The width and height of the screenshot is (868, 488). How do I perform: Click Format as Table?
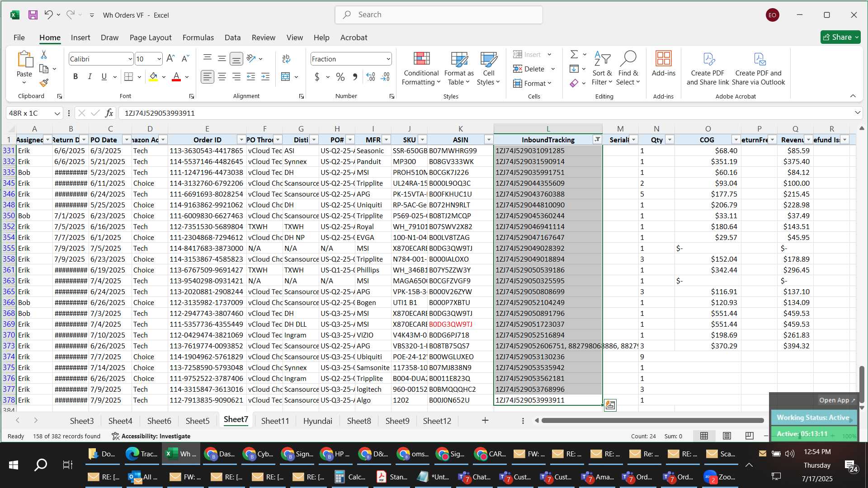coord(459,68)
